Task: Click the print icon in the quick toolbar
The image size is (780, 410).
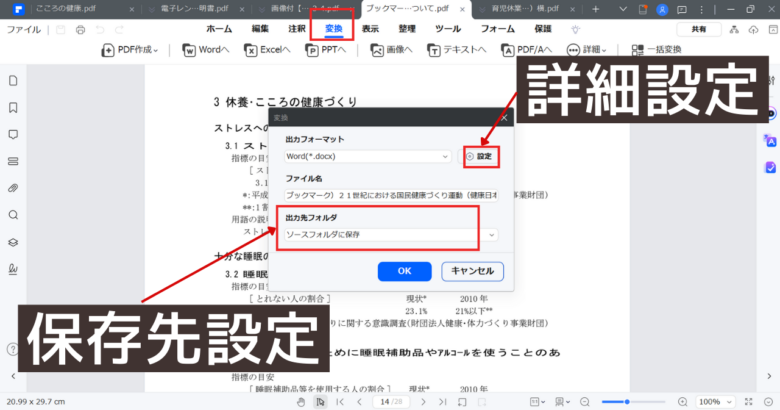Action: [80, 30]
